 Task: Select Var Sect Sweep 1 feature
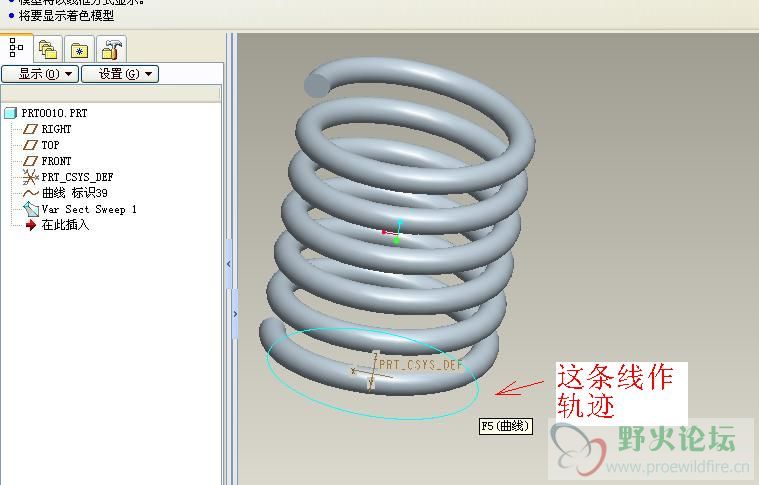pos(89,209)
